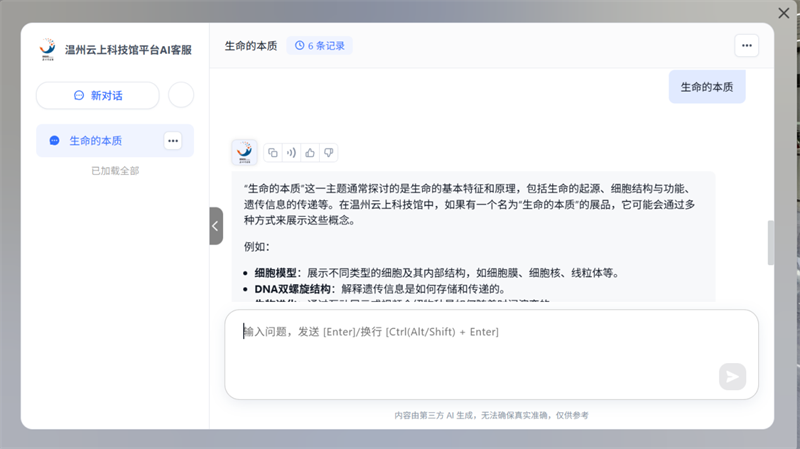Click the chat area vertical scrollbar
Viewport: 800px width, 449px height.
point(770,242)
